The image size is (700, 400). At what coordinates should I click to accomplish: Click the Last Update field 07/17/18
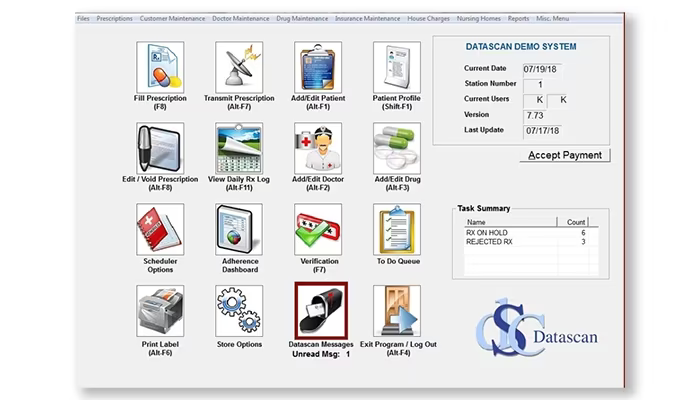click(542, 131)
